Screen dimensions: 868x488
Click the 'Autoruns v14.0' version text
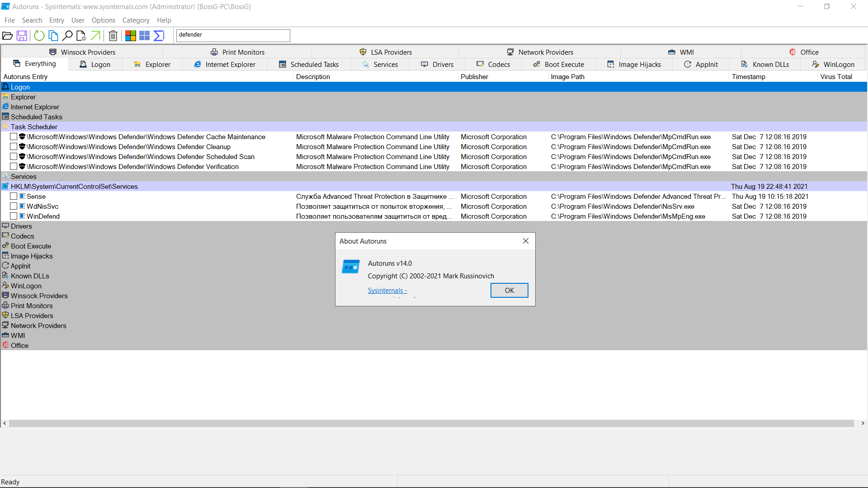(x=390, y=263)
